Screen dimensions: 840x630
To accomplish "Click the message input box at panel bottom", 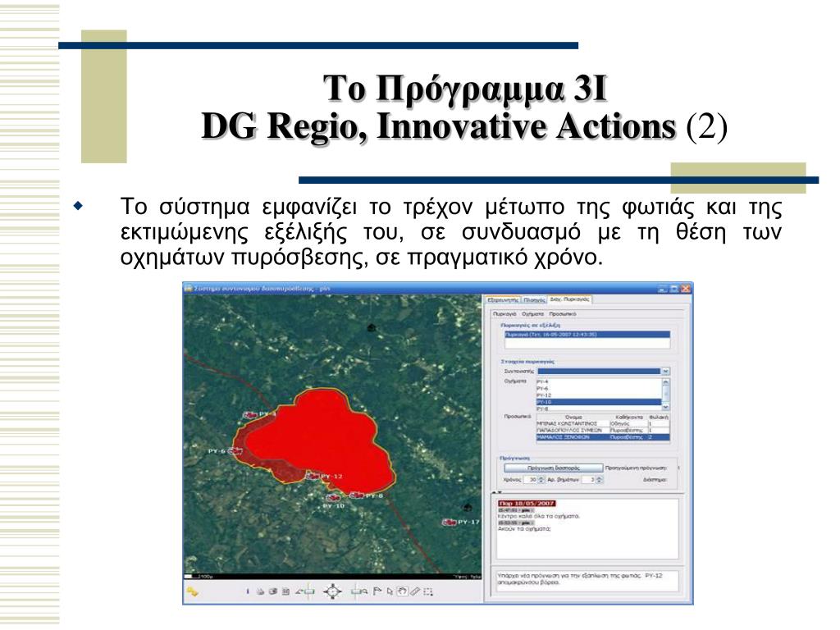I will click(x=587, y=582).
